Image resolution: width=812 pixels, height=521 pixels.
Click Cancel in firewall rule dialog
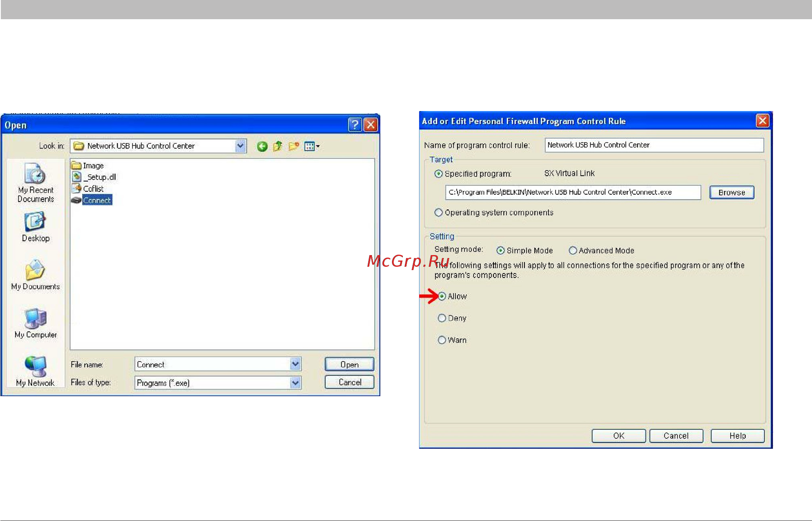(676, 436)
